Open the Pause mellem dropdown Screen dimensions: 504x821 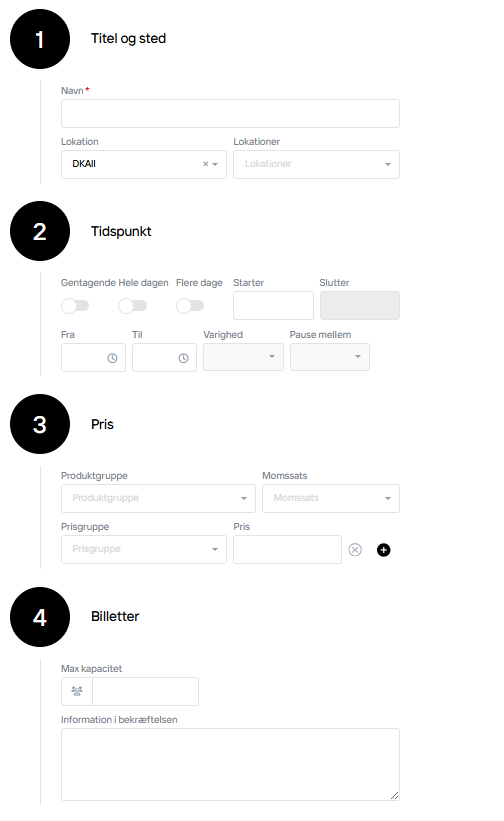click(330, 357)
